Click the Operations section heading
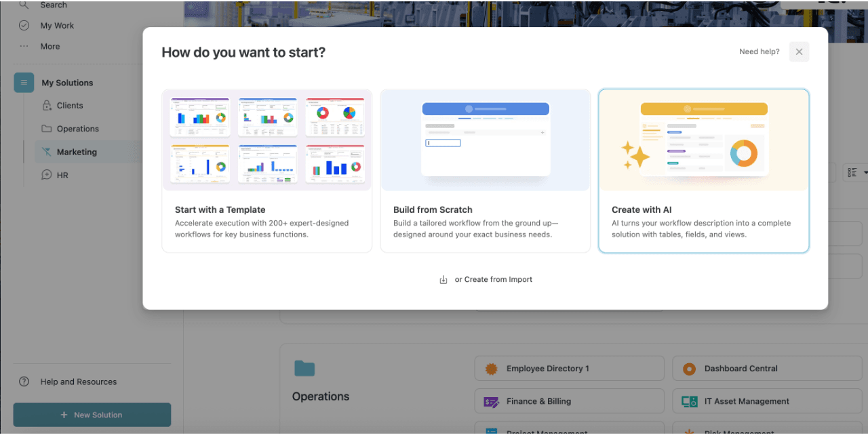Image resolution: width=868 pixels, height=435 pixels. [x=321, y=396]
